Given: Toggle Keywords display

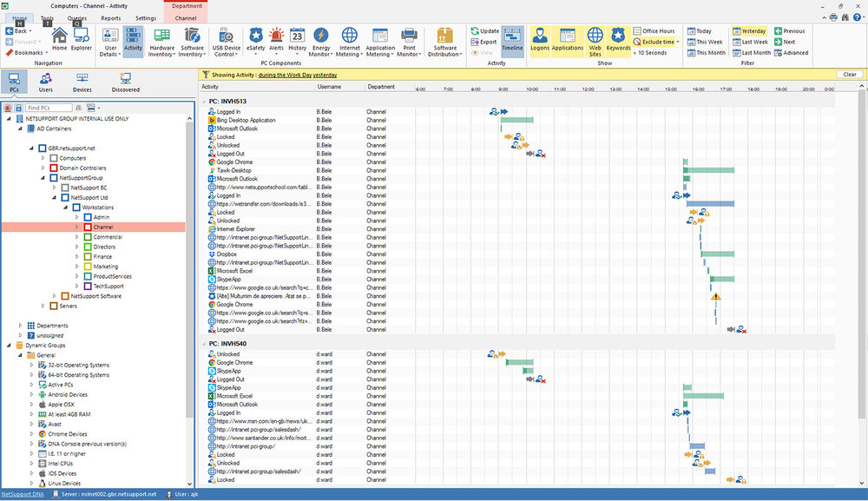Looking at the screenshot, I should tap(618, 40).
